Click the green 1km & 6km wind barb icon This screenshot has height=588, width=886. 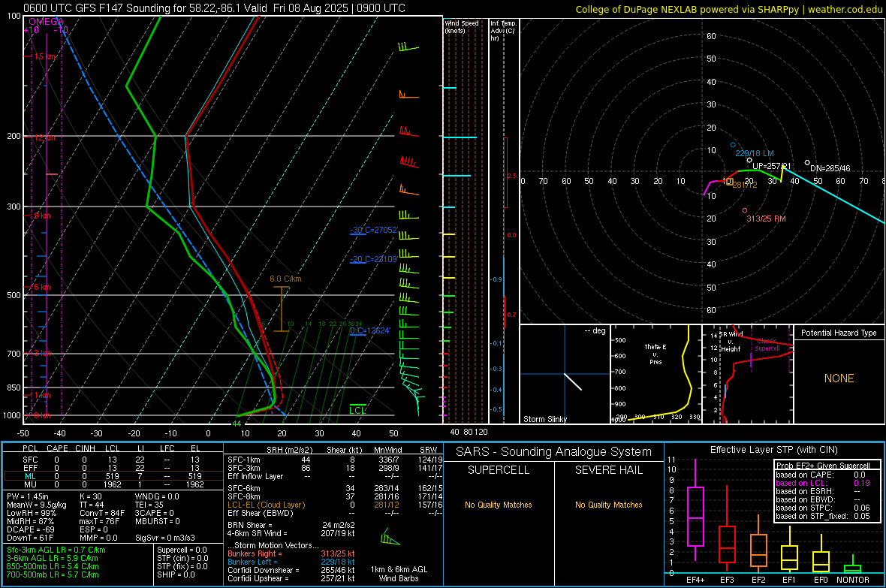pyautogui.click(x=389, y=537)
